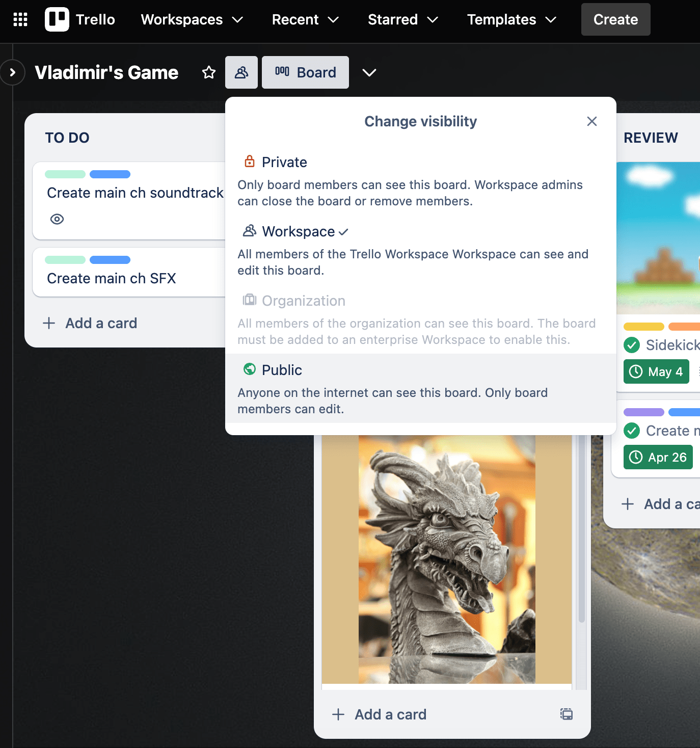The height and width of the screenshot is (748, 700).
Task: Click the card template icon beside Add a card
Action: (567, 714)
